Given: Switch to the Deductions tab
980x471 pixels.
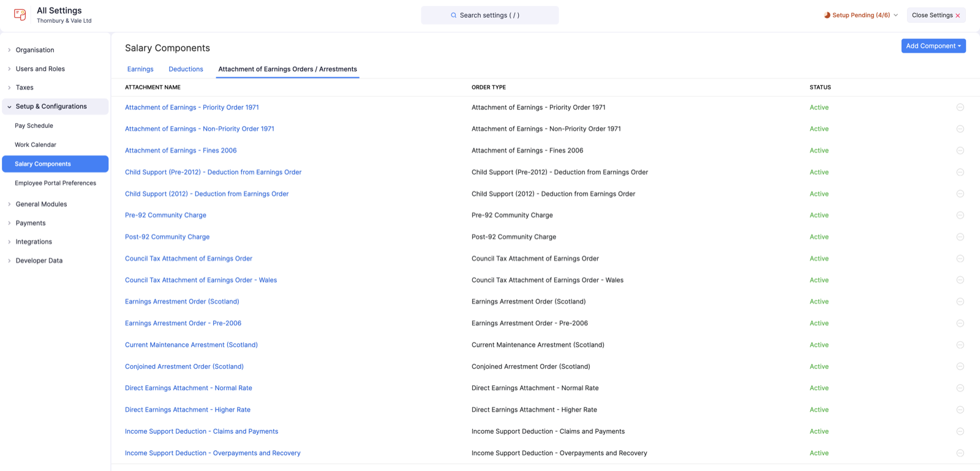Looking at the screenshot, I should click(x=186, y=69).
